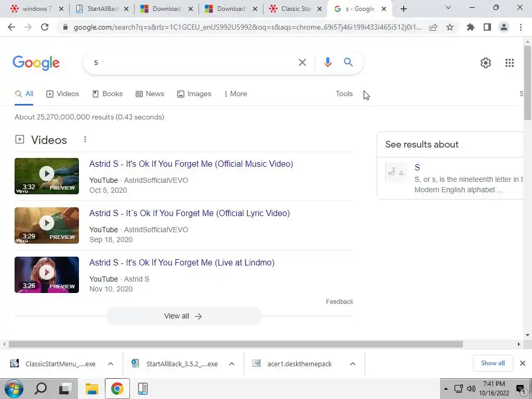Play the 3:32 video preview thumbnail
This screenshot has height=399, width=532.
[x=46, y=176]
